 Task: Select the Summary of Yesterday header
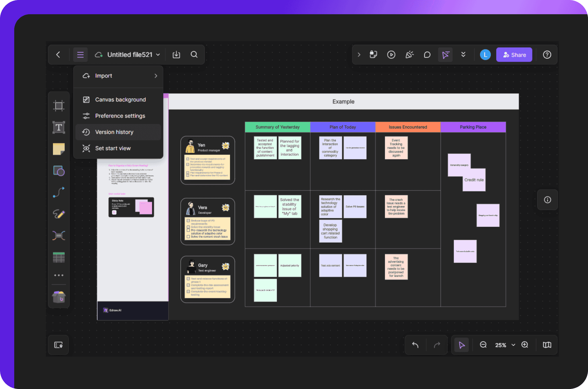278,127
